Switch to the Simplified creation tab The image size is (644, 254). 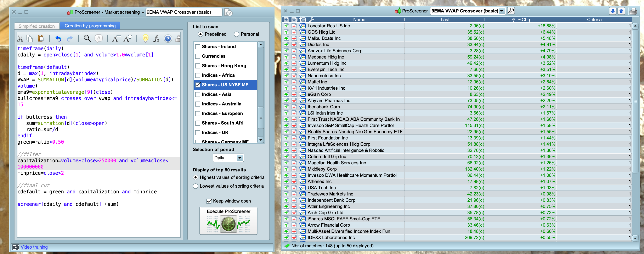click(x=36, y=26)
